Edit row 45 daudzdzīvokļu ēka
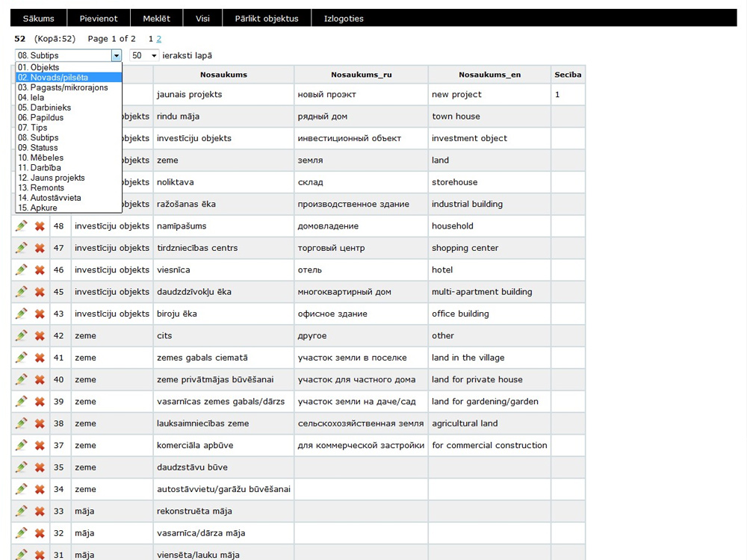Image resolution: width=747 pixels, height=560 pixels. (x=22, y=291)
